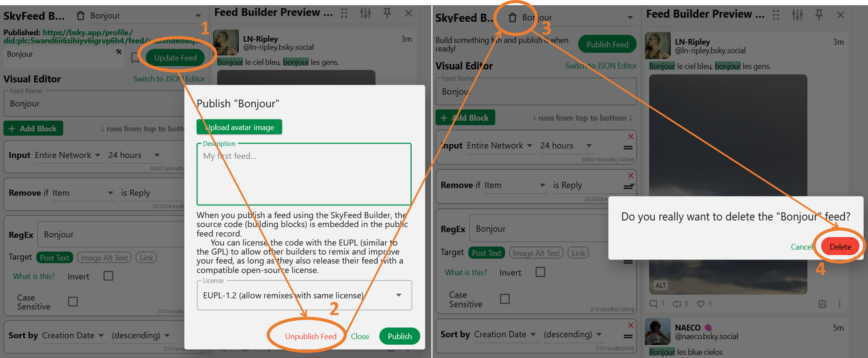868x358 pixels.
Task: Click the trash icon in the left screenshot
Action: [81, 15]
